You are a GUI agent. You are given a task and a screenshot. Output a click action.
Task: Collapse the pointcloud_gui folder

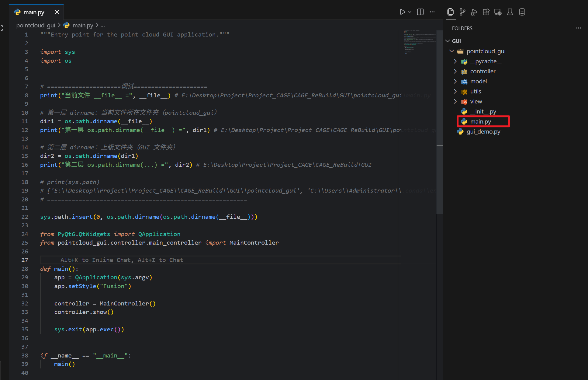point(451,51)
